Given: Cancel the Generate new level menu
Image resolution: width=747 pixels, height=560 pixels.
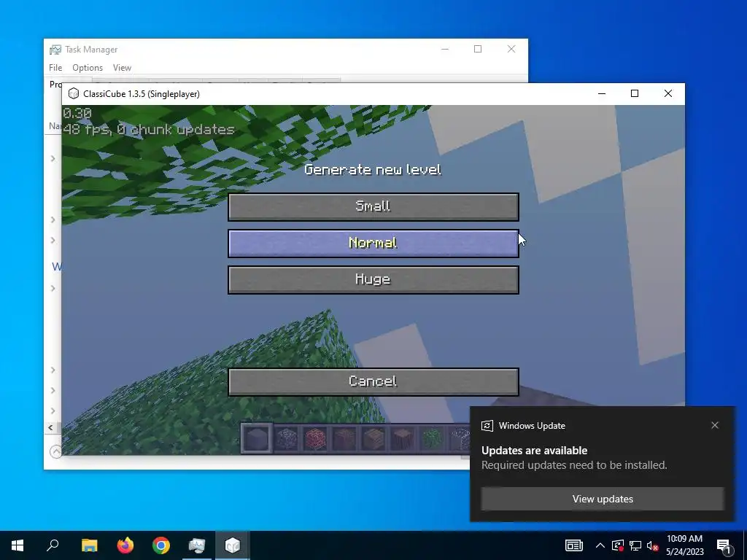Looking at the screenshot, I should pos(373,381).
